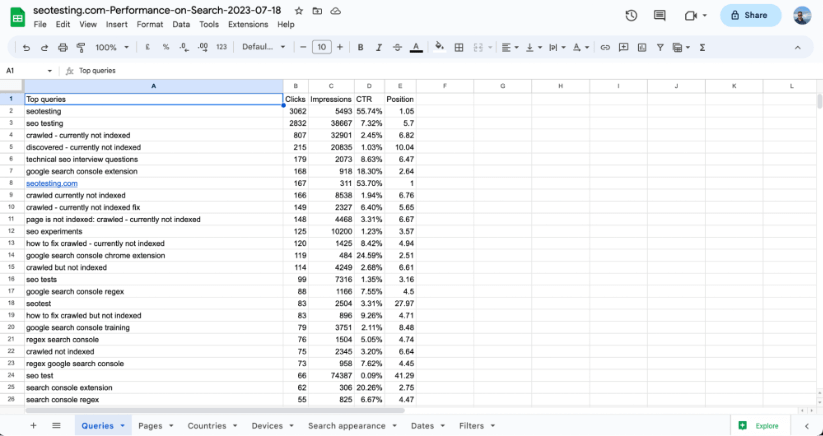Click the Undo icon in toolbar

click(x=26, y=48)
